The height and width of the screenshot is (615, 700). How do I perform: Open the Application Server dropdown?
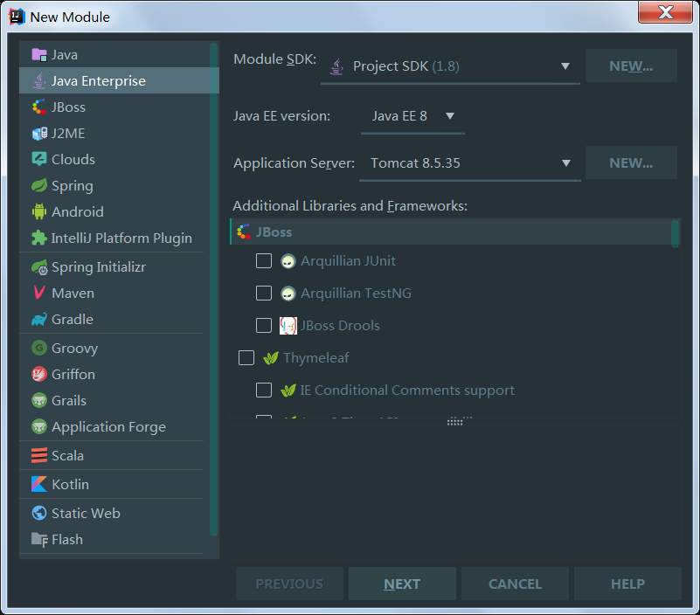pyautogui.click(x=469, y=163)
